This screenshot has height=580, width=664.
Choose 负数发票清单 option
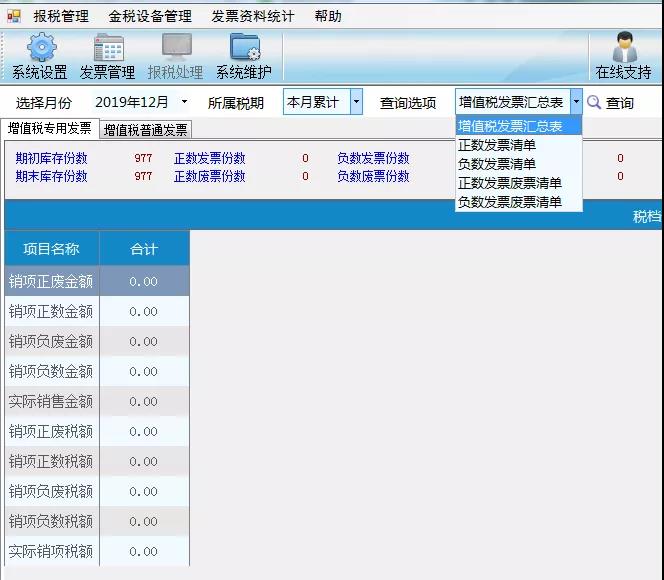497,164
